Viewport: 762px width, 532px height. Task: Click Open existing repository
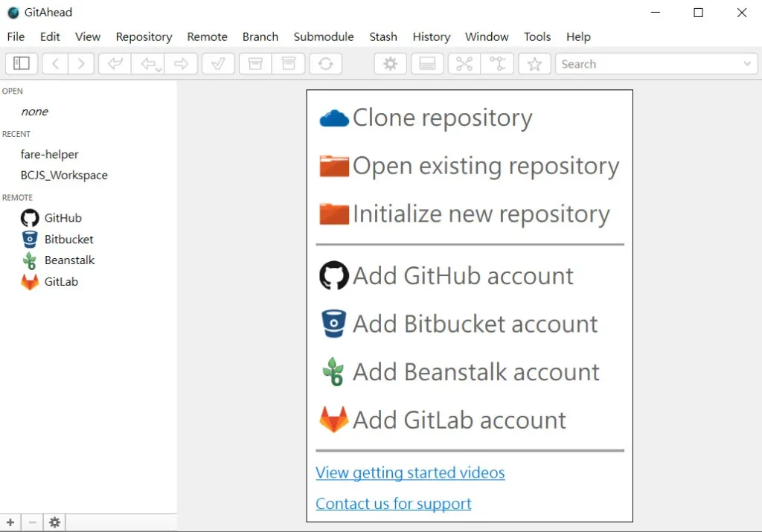tap(470, 166)
